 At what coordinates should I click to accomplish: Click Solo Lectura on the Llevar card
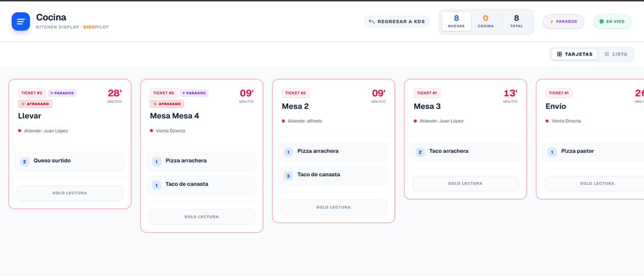(x=70, y=193)
